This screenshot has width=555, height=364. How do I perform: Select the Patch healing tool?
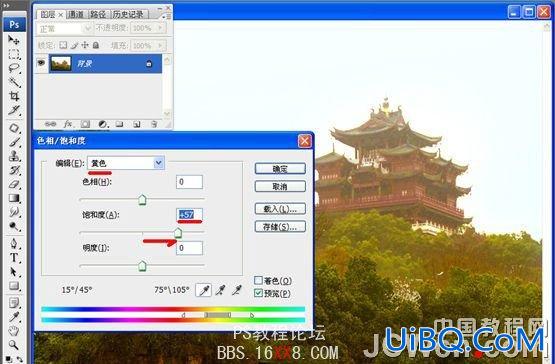(x=14, y=128)
